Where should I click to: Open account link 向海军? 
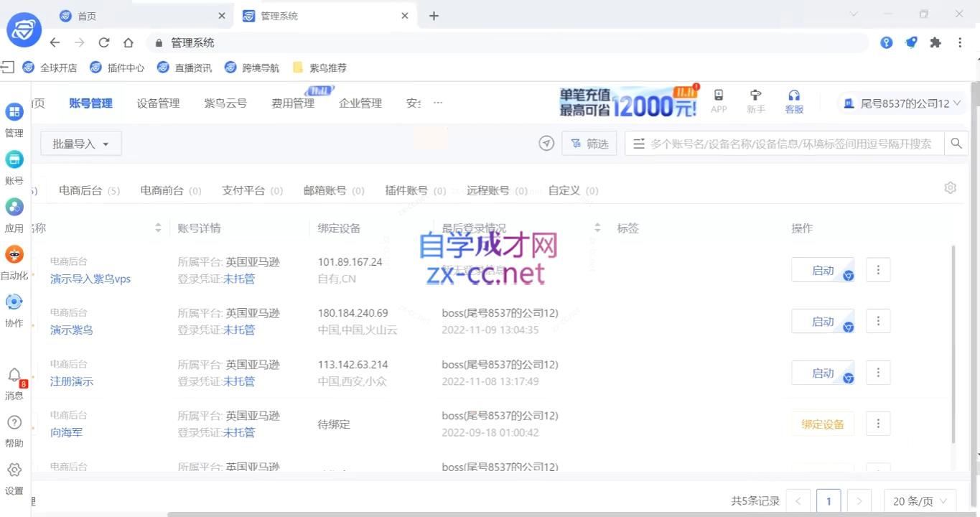(66, 432)
